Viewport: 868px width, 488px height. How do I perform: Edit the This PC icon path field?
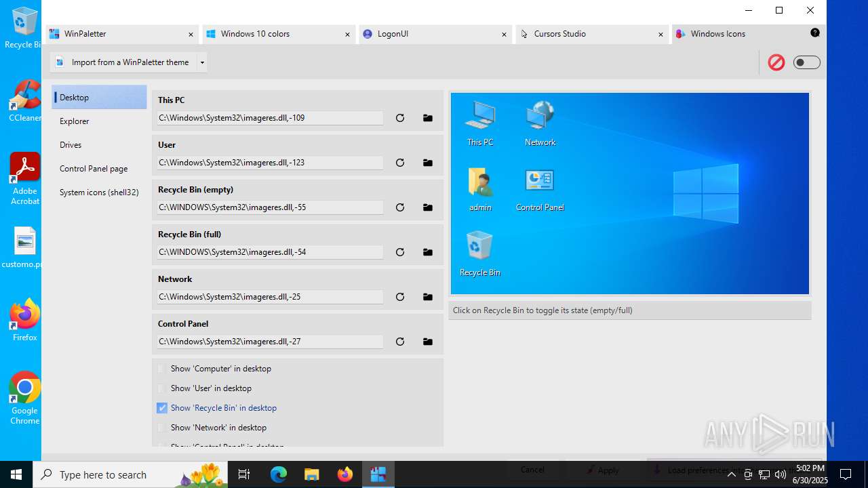point(270,118)
